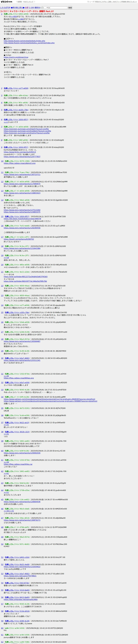138x644 pixels.
Task: Open second qiwi.gg folder link
Action: tap(25, 281)
